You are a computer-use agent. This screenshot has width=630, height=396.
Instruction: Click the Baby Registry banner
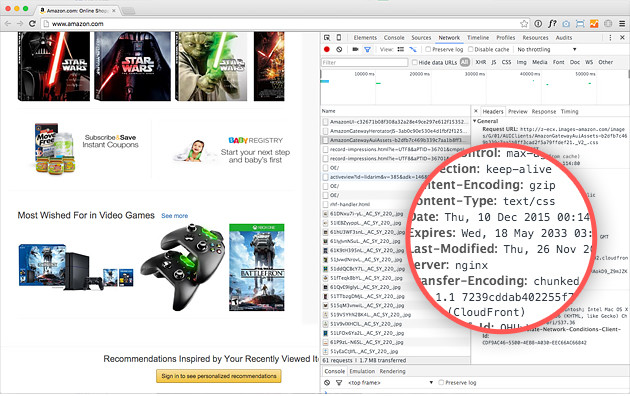[x=231, y=149]
